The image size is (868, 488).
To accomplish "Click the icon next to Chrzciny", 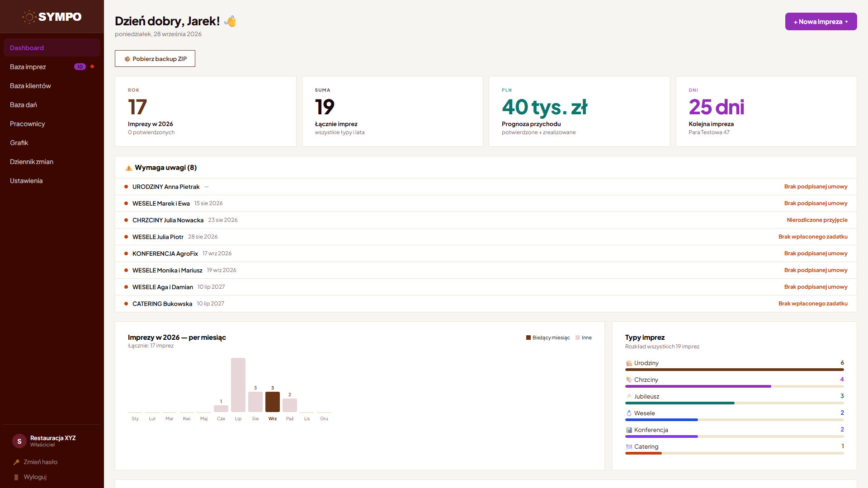I will click(x=629, y=380).
